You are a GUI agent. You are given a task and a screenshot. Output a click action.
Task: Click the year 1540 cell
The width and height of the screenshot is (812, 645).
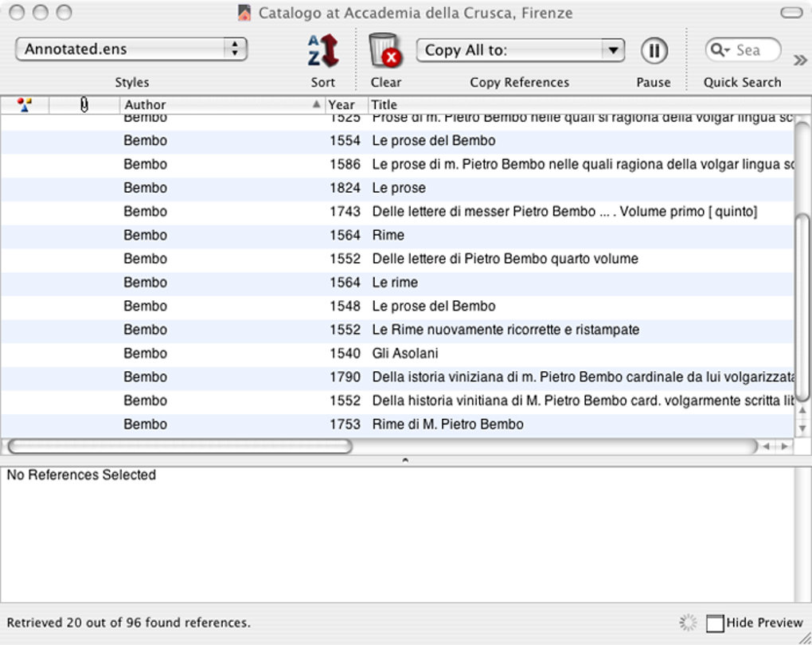pos(345,354)
